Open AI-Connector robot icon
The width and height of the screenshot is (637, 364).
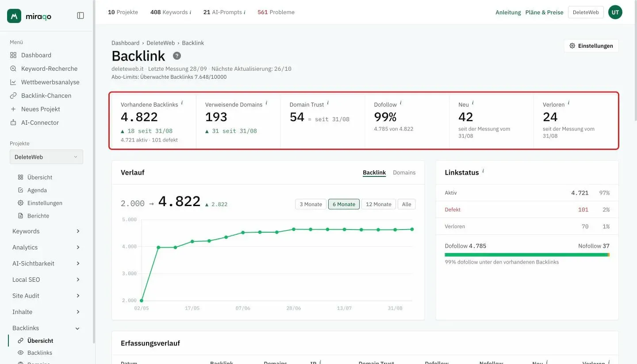(13, 123)
